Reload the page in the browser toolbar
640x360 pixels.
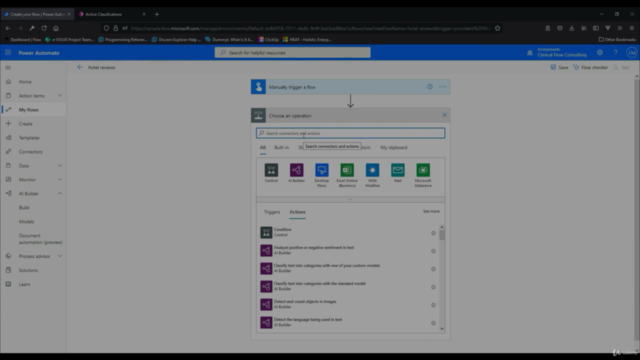(44, 28)
